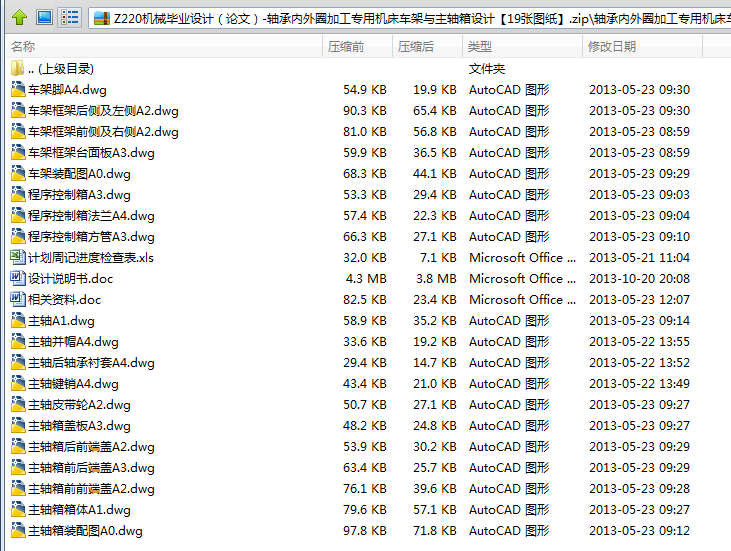Select the file name 主轴箱箱体A1.dwg

coord(79,510)
